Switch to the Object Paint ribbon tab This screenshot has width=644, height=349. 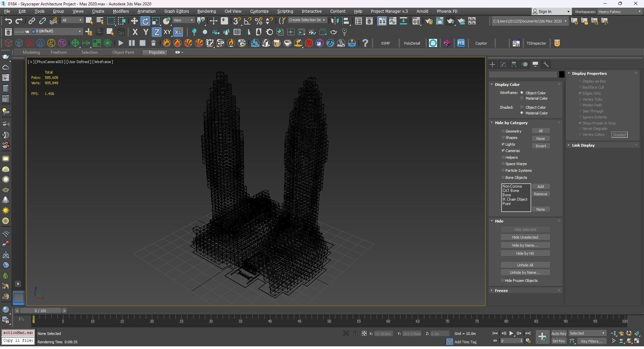(123, 52)
